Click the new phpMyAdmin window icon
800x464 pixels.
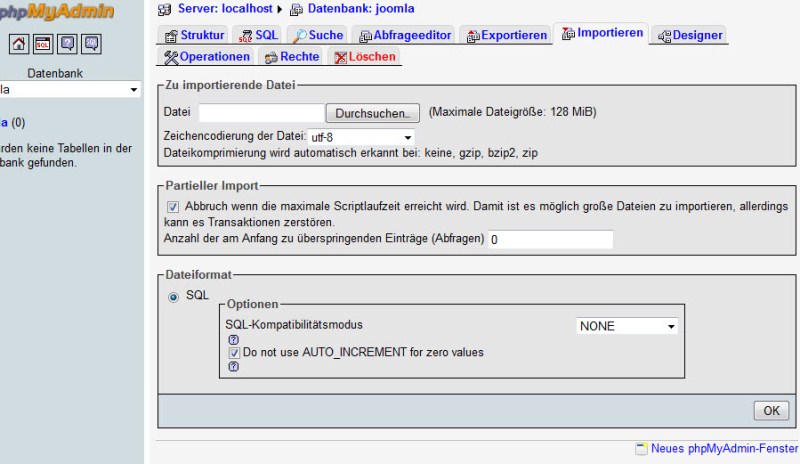pyautogui.click(x=641, y=449)
